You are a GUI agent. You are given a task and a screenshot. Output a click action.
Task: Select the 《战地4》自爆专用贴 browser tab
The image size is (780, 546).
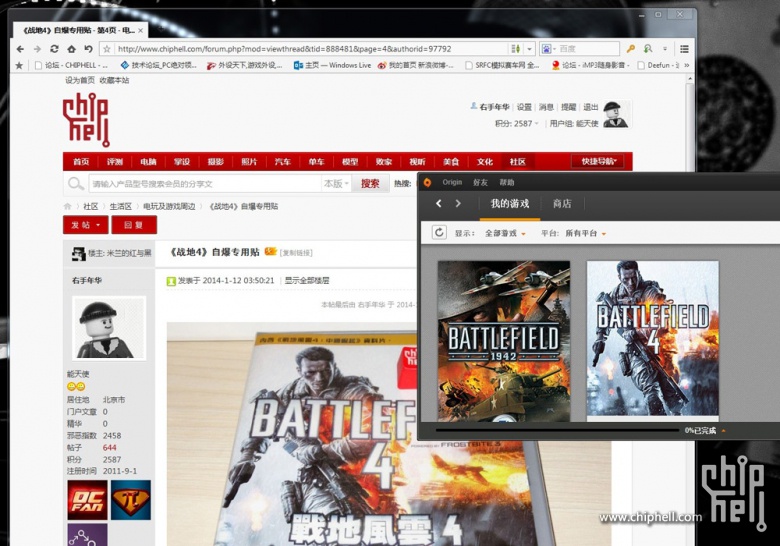79,30
